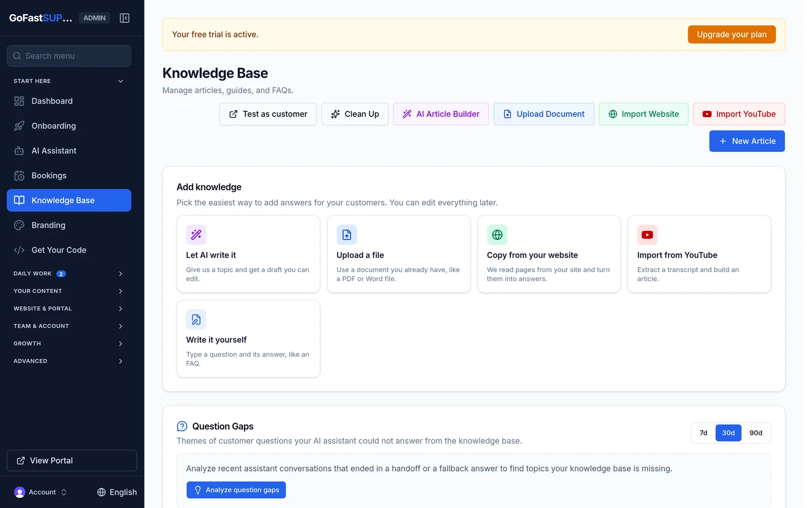Click the AI Assistant robot icon
The width and height of the screenshot is (812, 508).
19,151
